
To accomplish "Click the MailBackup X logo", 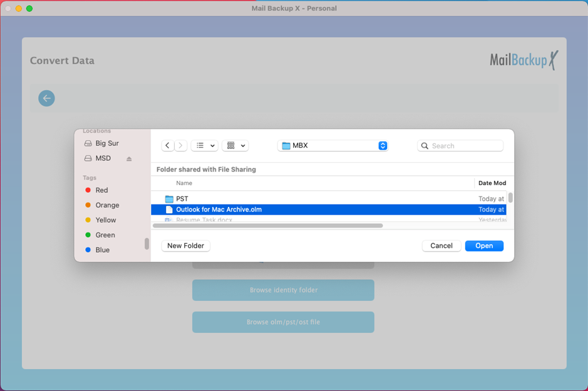I will point(524,60).
